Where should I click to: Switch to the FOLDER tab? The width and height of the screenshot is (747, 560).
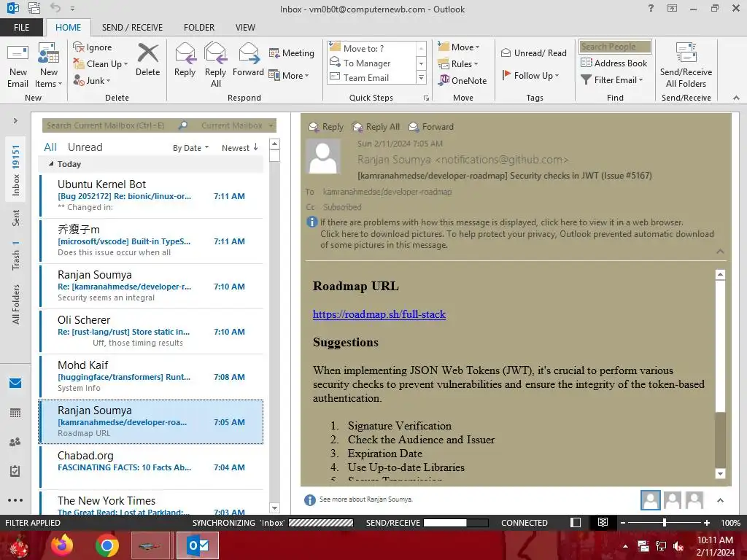click(x=199, y=28)
